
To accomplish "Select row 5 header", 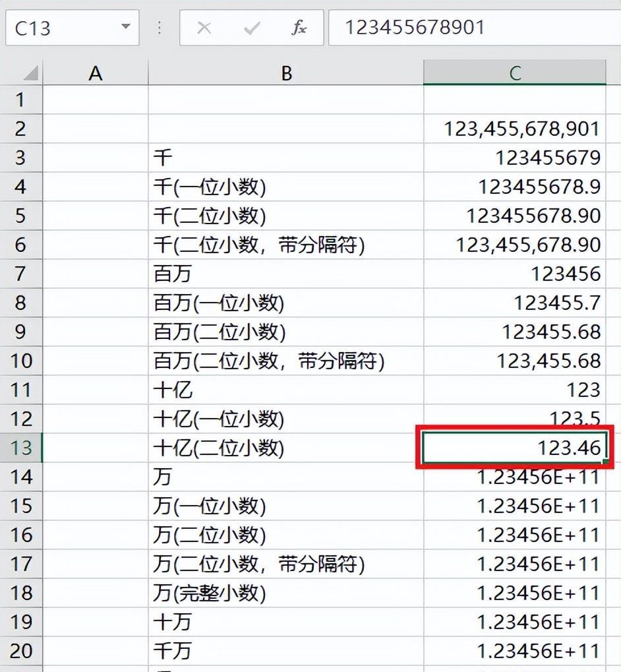I will 21,216.
